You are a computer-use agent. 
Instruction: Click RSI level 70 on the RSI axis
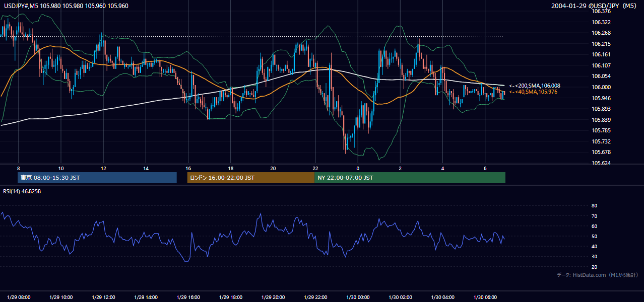click(x=594, y=216)
